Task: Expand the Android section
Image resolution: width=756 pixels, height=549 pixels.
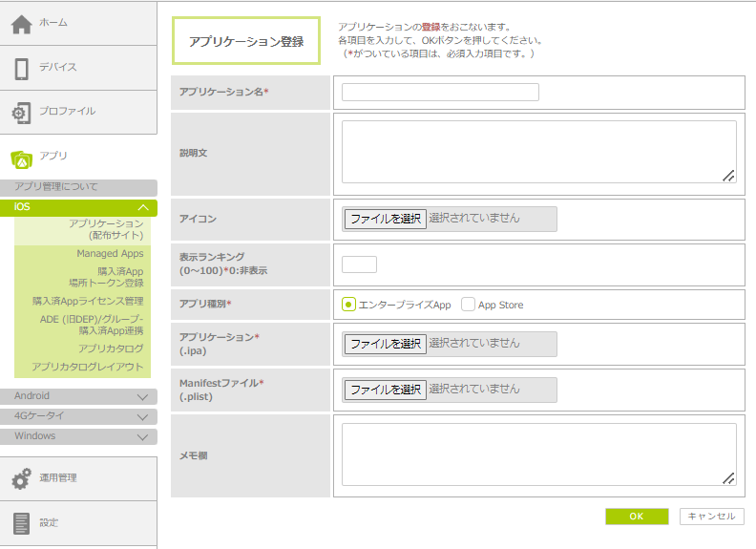Action: [142, 396]
